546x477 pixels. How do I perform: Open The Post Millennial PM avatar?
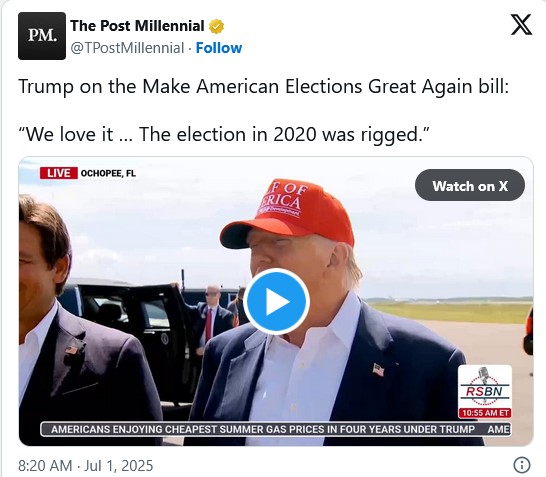pos(42,36)
